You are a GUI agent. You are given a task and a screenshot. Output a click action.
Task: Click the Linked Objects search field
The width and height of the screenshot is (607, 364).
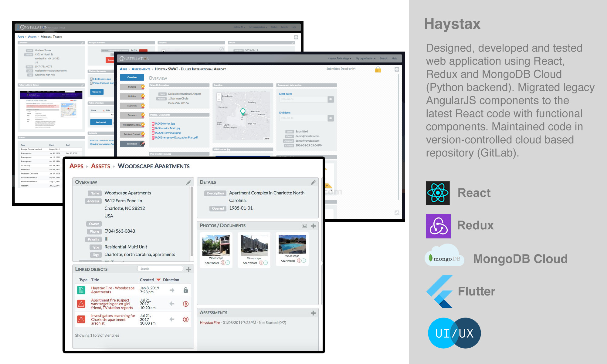pyautogui.click(x=160, y=269)
